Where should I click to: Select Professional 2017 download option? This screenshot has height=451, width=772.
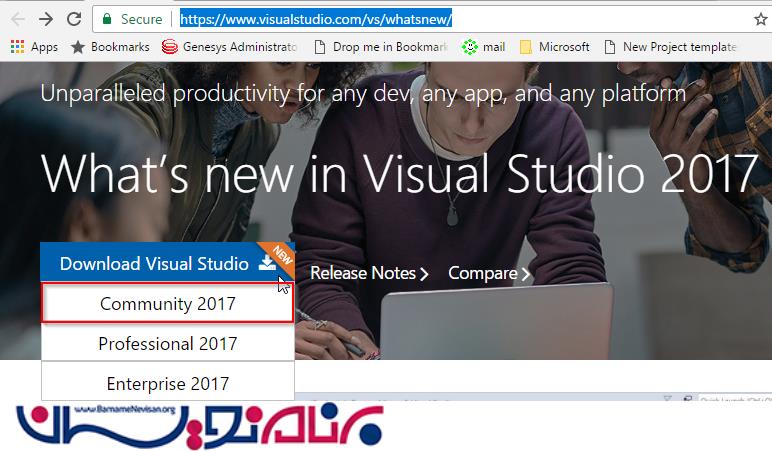167,343
